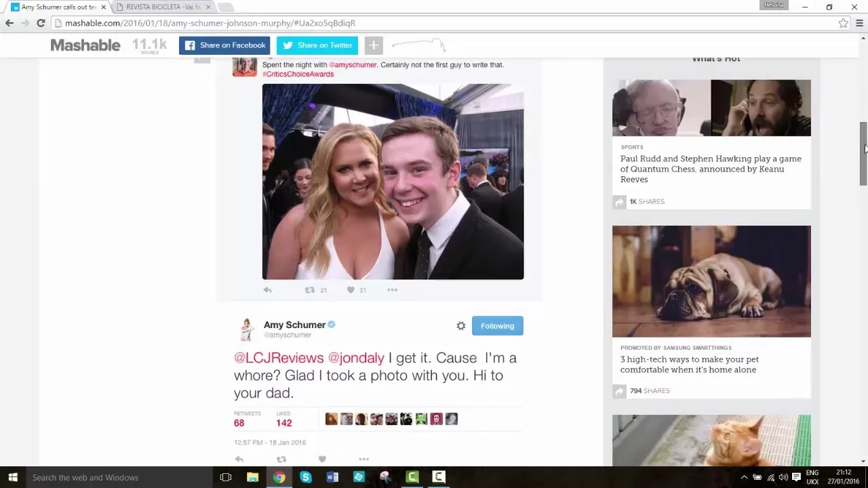Open the clock showing 21:12
868x488 pixels.
(844, 477)
